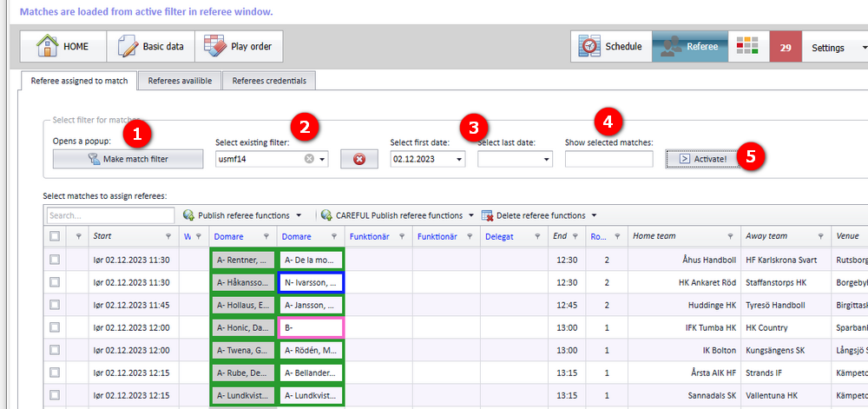Image resolution: width=868 pixels, height=409 pixels.
Task: Switch to Schedule clock icon view
Action: (x=611, y=47)
